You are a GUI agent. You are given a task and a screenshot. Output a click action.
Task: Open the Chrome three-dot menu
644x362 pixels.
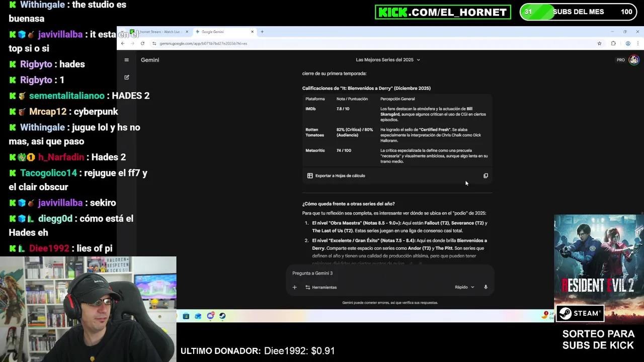[x=637, y=43]
